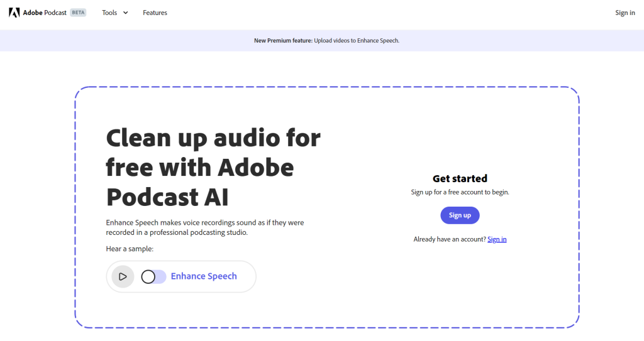The image size is (644, 341).
Task: Click the BETA badge
Action: click(78, 13)
